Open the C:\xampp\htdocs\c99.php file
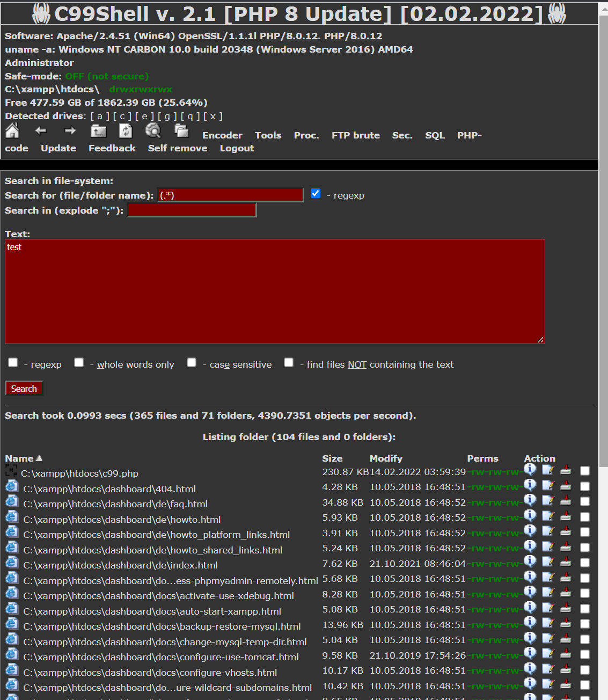608x700 pixels. 79,473
